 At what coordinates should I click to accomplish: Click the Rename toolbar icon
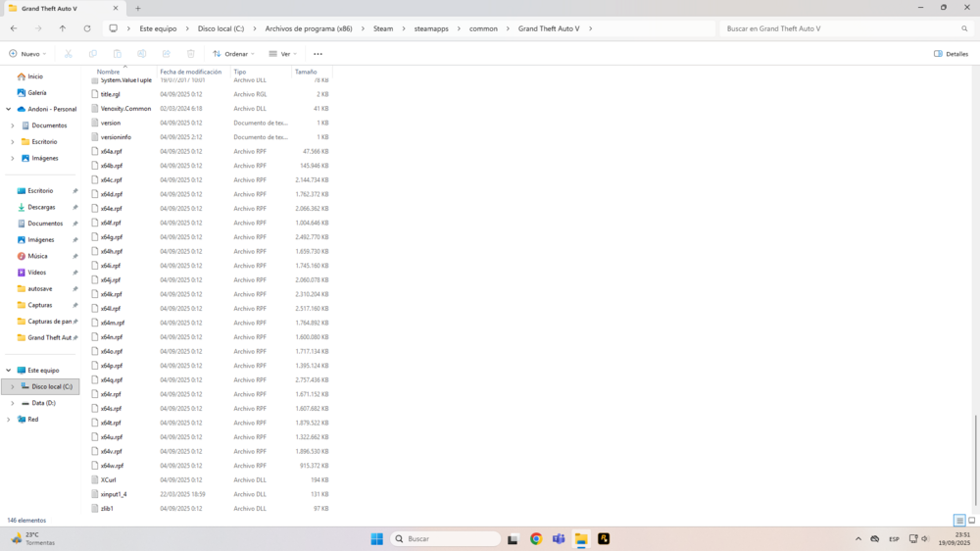[x=142, y=54]
